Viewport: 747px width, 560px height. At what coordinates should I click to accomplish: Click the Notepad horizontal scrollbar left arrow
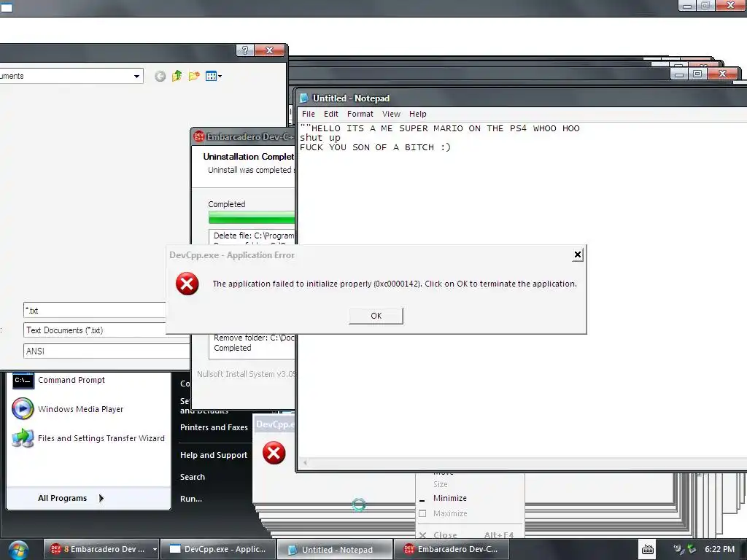click(x=305, y=462)
